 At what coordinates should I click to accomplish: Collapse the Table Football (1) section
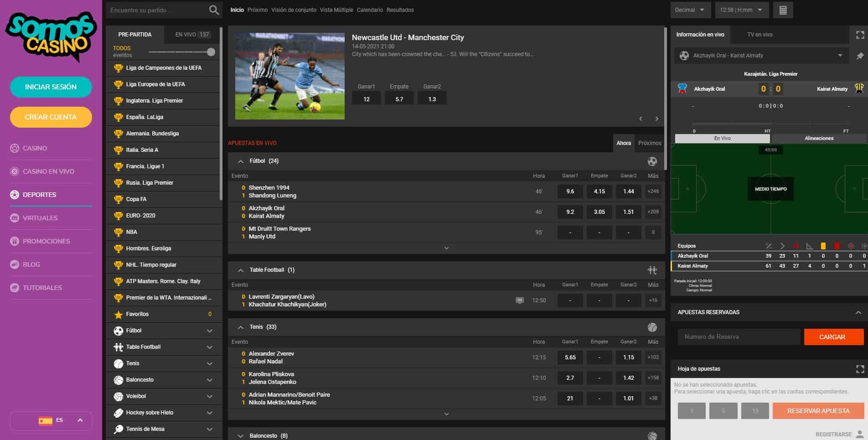(241, 270)
